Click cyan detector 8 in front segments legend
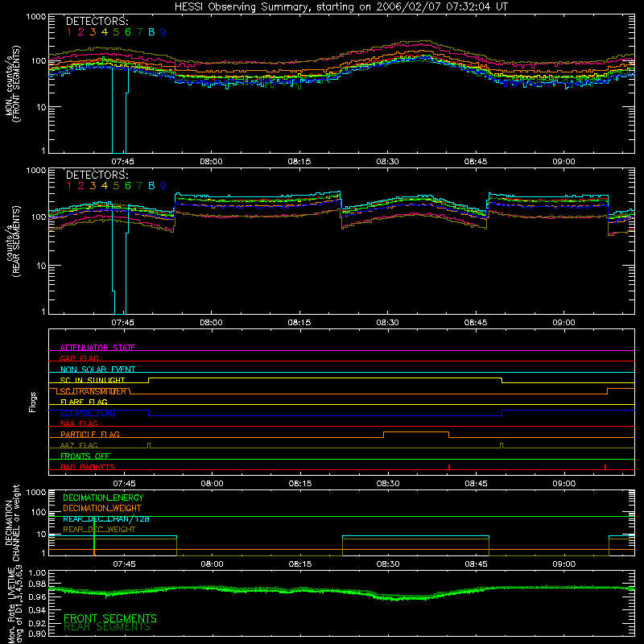 151,32
